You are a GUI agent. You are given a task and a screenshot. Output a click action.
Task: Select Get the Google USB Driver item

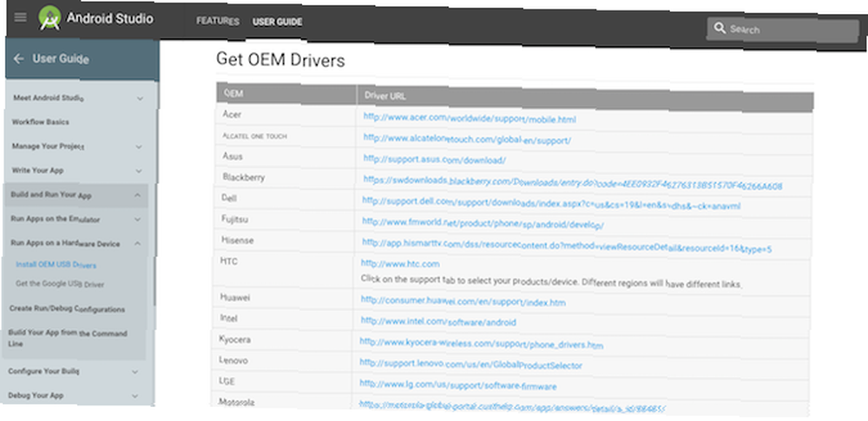click(x=60, y=284)
